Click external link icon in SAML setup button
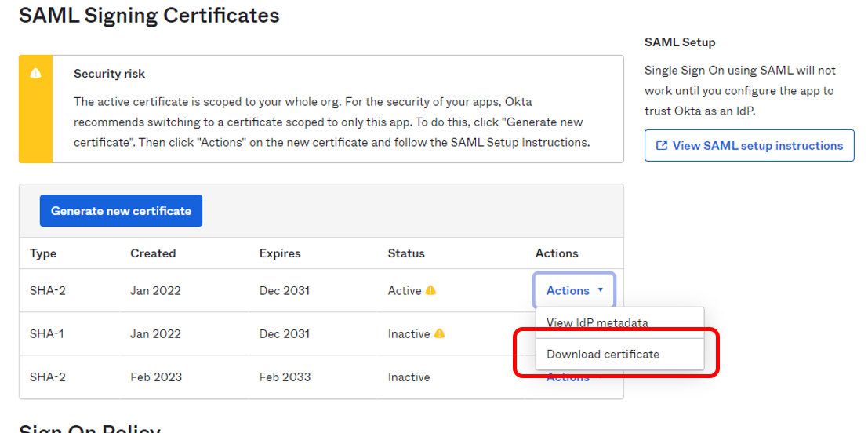 (x=662, y=146)
